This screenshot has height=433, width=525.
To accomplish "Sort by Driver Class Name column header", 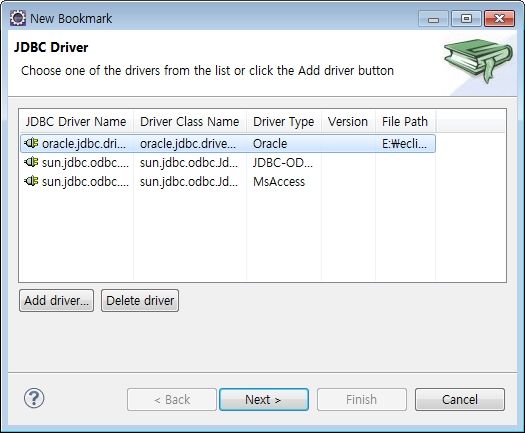I will [x=190, y=122].
